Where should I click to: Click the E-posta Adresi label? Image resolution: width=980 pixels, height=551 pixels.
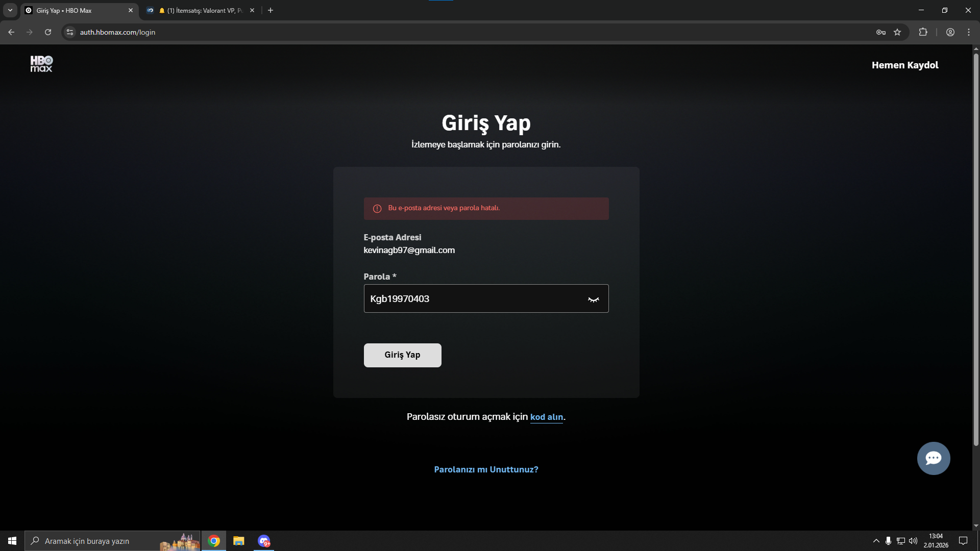[392, 237]
